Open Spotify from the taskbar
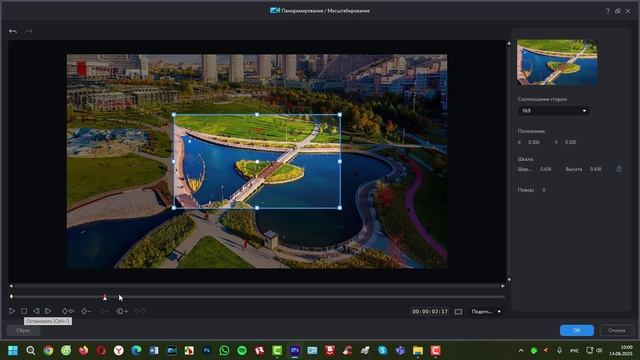Screen dimensions: 640x360 point(242,351)
